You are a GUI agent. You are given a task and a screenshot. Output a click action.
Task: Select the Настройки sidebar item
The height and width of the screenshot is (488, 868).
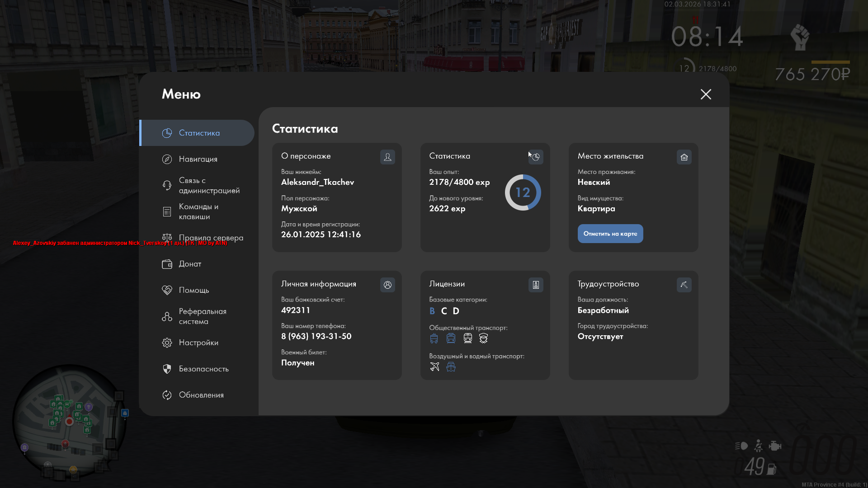tap(198, 343)
